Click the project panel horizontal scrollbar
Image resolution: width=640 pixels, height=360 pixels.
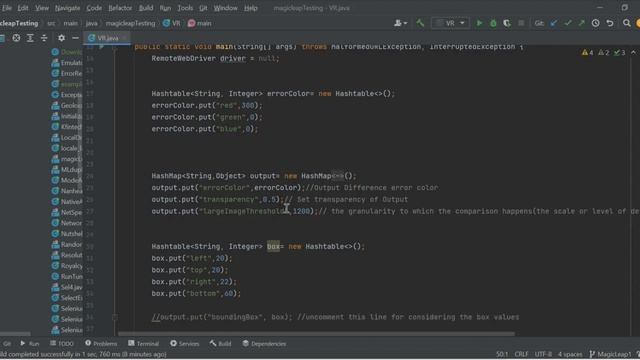[x=15, y=334]
